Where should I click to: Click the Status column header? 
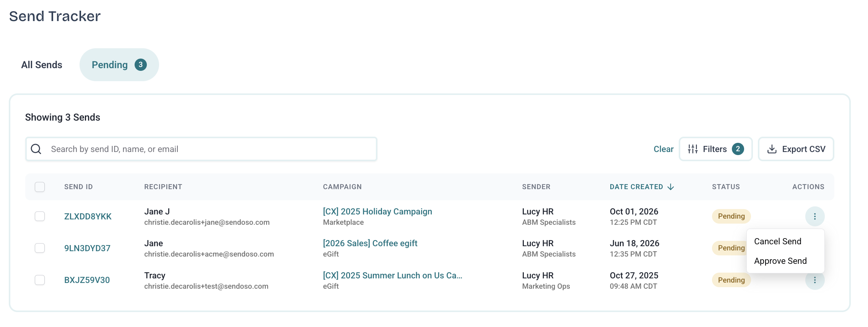726,187
